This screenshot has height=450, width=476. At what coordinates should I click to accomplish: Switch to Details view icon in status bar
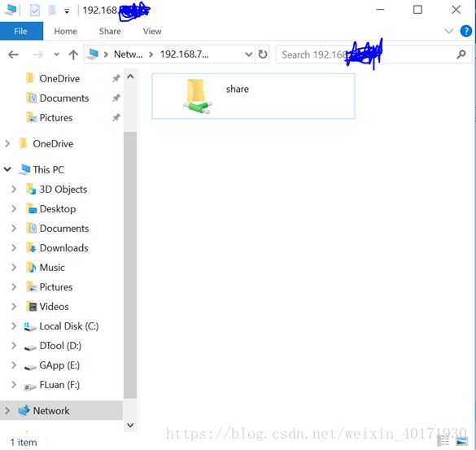[x=443, y=441]
